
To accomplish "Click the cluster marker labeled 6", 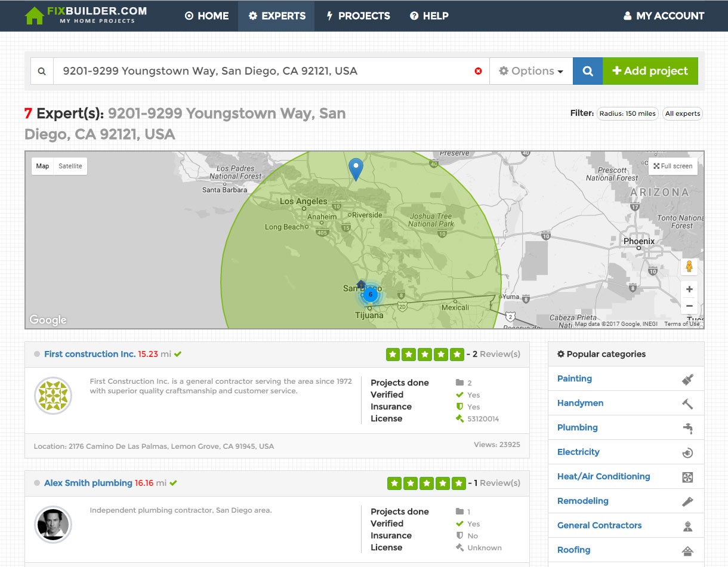I will [370, 294].
